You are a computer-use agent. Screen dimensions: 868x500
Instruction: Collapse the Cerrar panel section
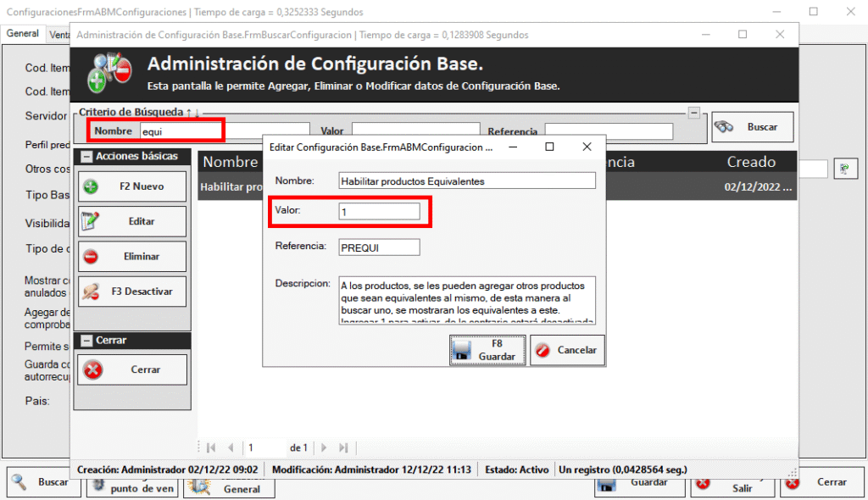[x=85, y=341]
